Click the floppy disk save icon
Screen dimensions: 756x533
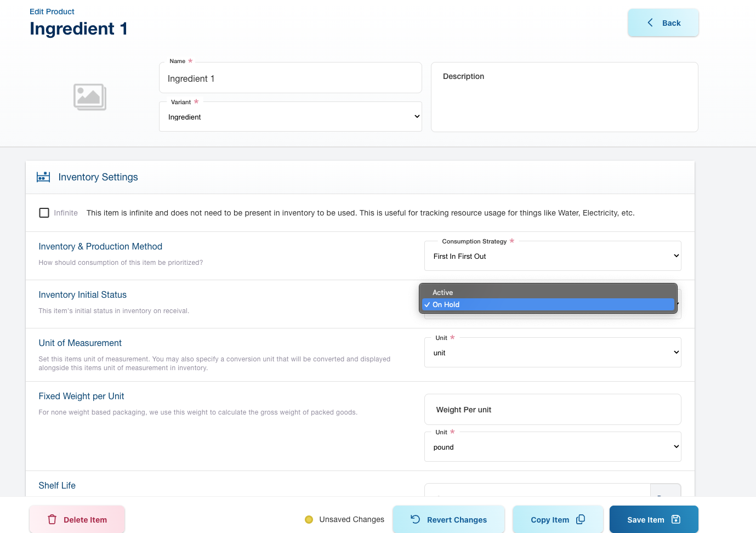click(676, 519)
